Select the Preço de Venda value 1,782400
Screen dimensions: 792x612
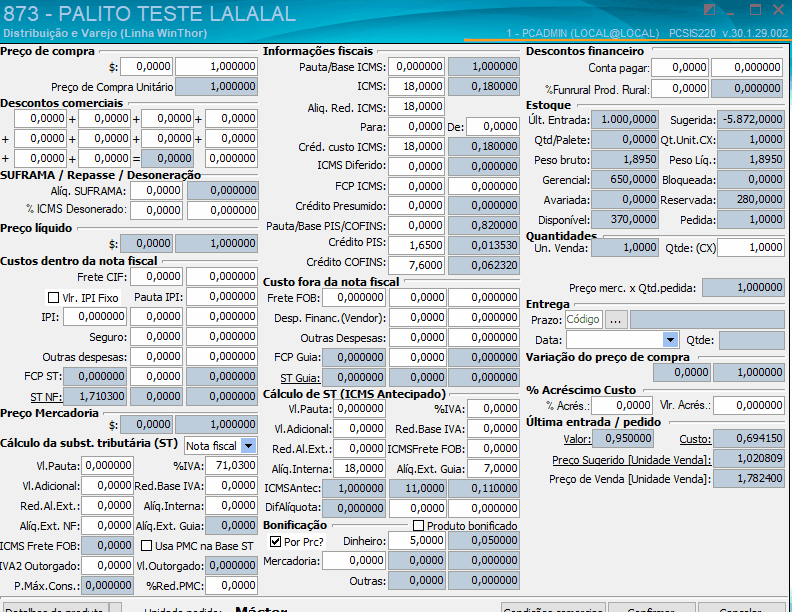tap(749, 478)
